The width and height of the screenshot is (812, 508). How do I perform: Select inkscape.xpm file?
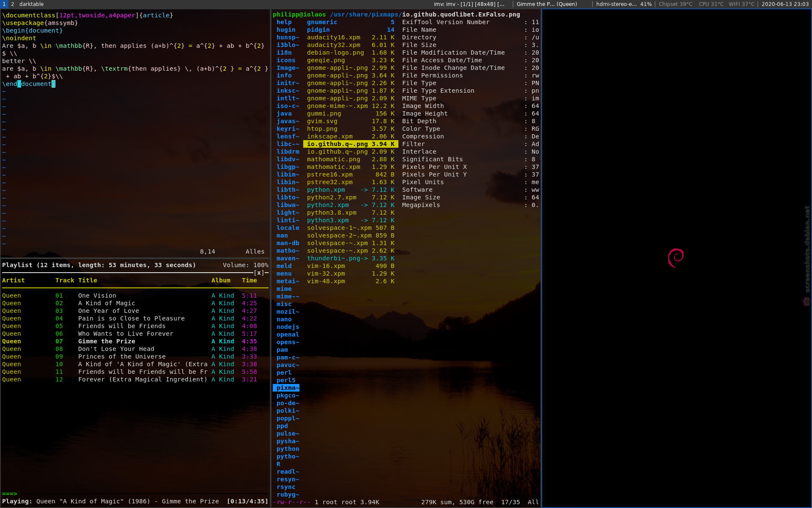[x=351, y=136]
